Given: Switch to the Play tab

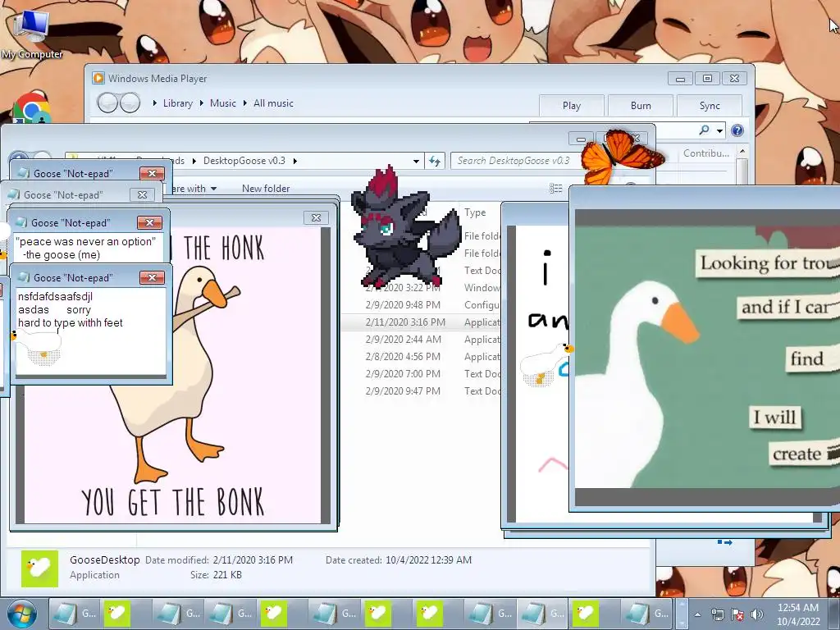Looking at the screenshot, I should [572, 106].
